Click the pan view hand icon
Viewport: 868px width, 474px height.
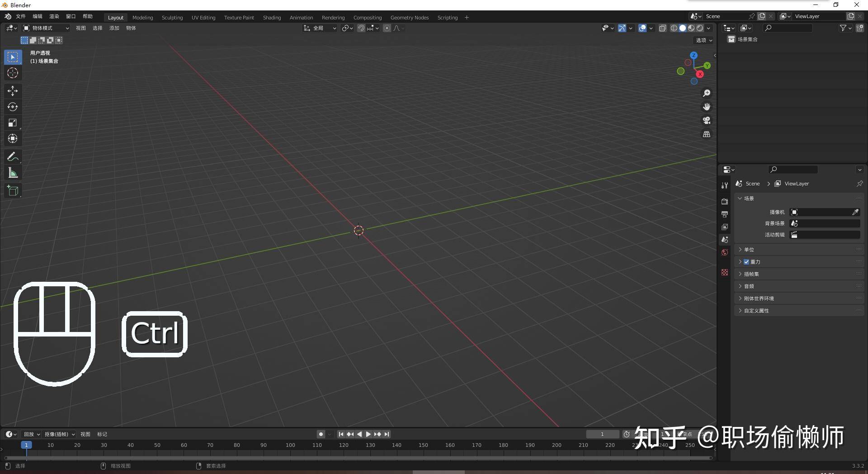(x=706, y=107)
